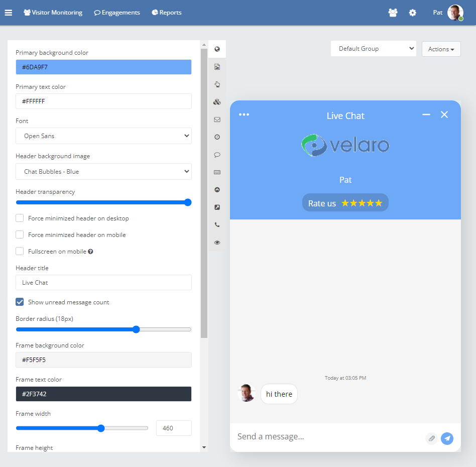Image resolution: width=476 pixels, height=467 pixels.
Task: Go to Visitor Monitoring
Action: pos(53,13)
